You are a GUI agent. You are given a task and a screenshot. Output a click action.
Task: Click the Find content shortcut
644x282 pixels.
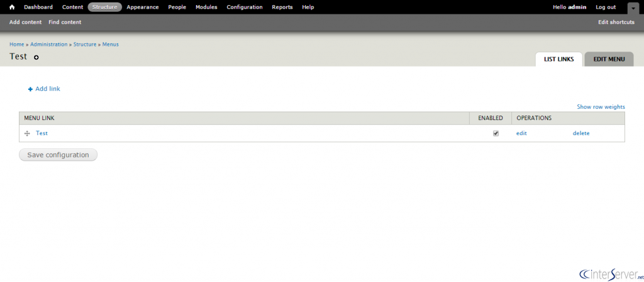(65, 22)
